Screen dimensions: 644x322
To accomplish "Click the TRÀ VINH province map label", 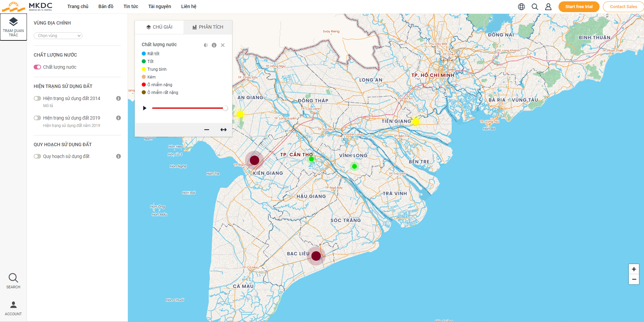I will 395,194.
